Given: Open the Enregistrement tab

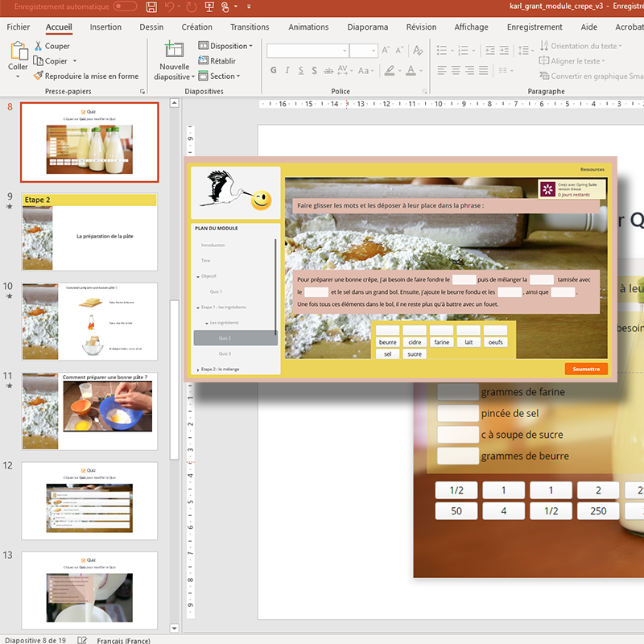Looking at the screenshot, I should pyautogui.click(x=535, y=27).
